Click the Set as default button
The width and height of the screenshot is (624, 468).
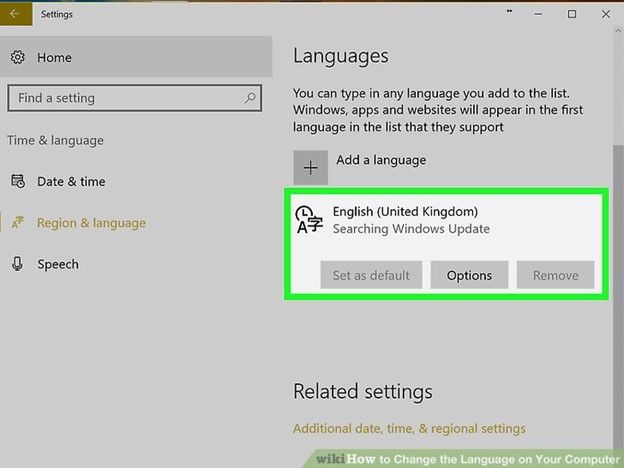[x=371, y=275]
